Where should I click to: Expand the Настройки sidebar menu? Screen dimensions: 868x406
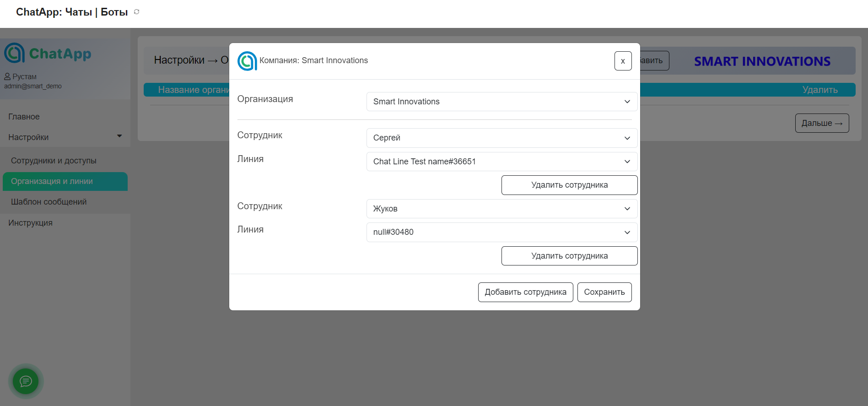click(x=65, y=137)
